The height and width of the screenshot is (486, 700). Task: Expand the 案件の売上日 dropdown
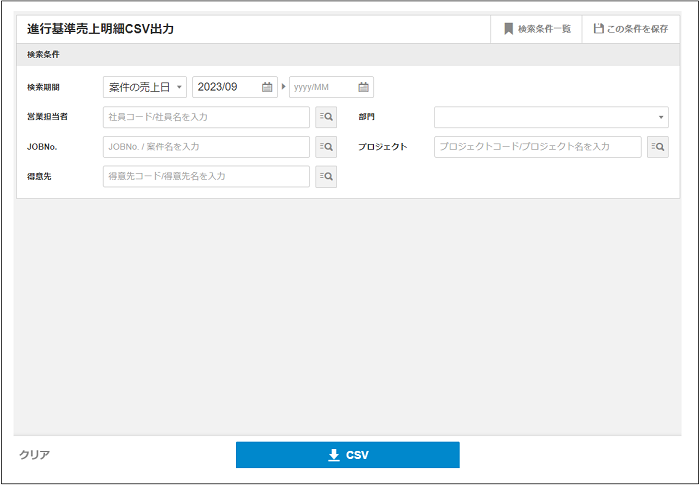pyautogui.click(x=145, y=87)
